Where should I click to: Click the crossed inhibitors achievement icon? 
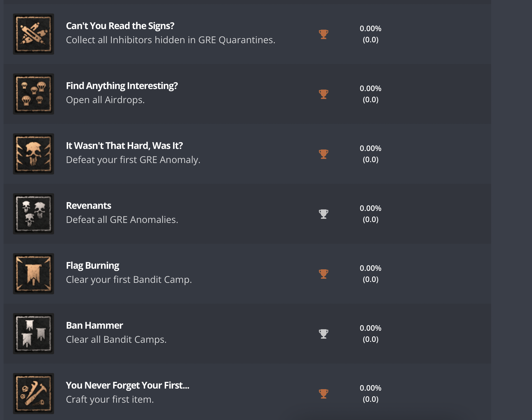34,34
